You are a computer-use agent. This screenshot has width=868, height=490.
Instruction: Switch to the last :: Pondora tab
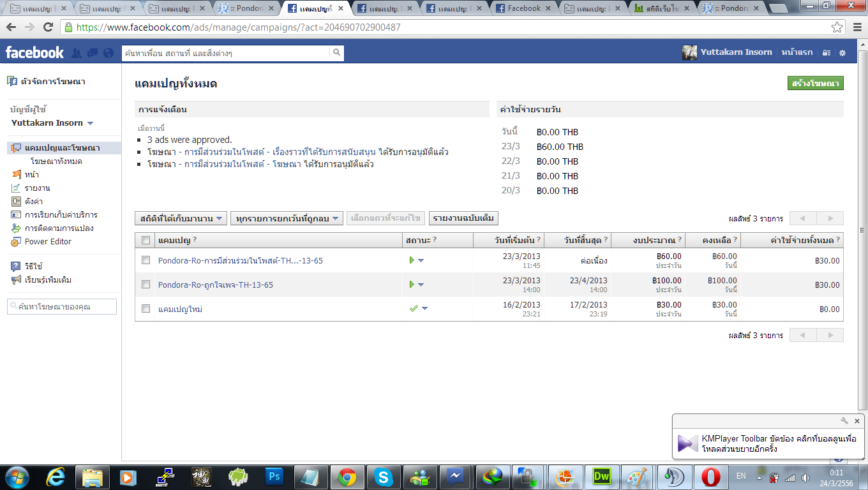point(730,8)
